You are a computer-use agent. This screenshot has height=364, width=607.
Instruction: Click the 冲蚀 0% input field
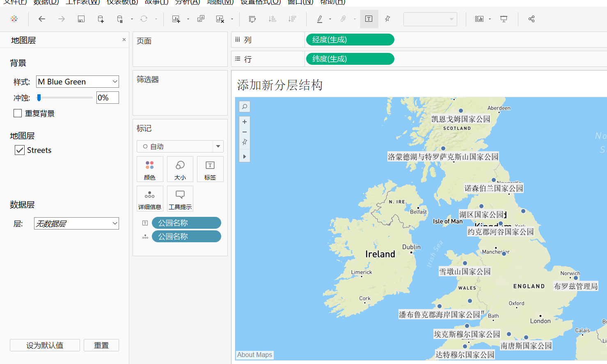click(x=108, y=98)
